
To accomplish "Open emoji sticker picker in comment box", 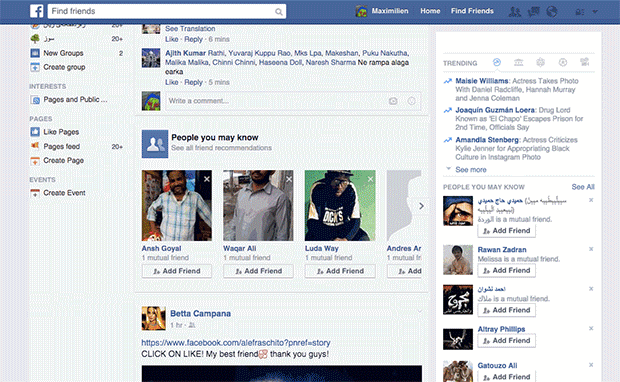I will coord(412,101).
